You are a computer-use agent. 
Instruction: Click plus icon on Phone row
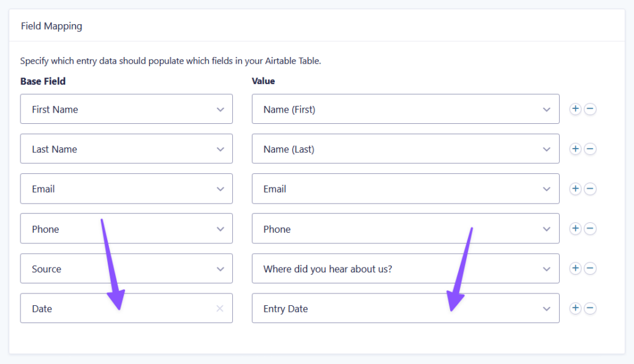575,229
